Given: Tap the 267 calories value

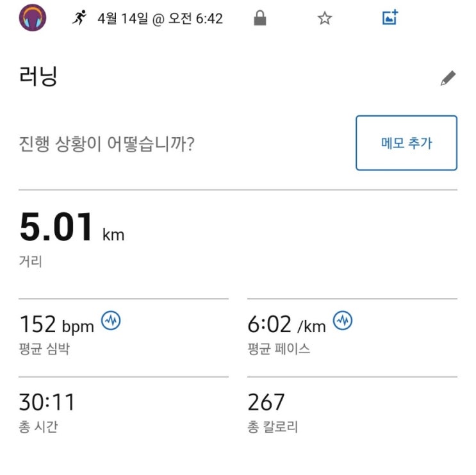Looking at the screenshot, I should 267,403.
